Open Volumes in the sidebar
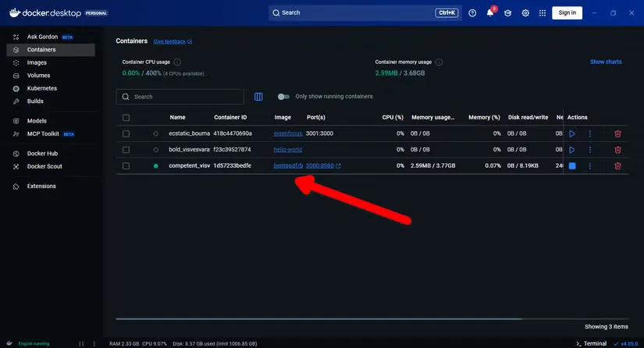The height and width of the screenshot is (348, 644). point(38,76)
